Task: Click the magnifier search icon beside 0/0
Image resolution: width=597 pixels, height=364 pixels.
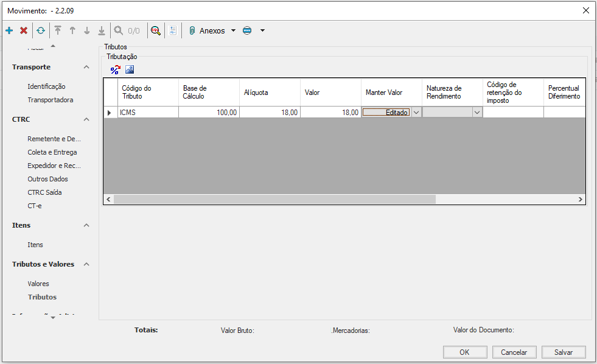Action: click(119, 30)
